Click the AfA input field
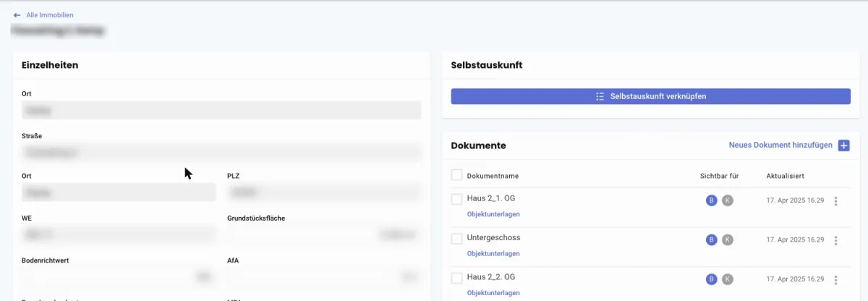This screenshot has width=868, height=301. pyautogui.click(x=324, y=276)
